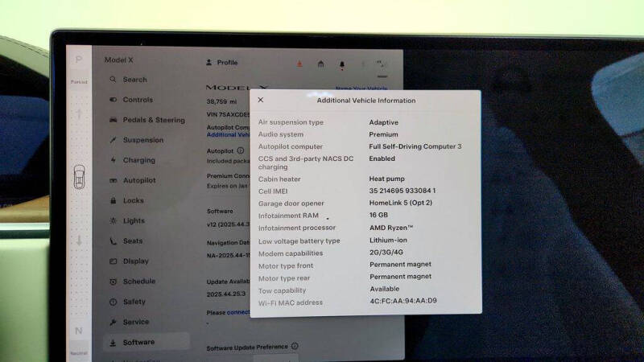Select the Software menu item
The width and height of the screenshot is (644, 362).
(138, 342)
